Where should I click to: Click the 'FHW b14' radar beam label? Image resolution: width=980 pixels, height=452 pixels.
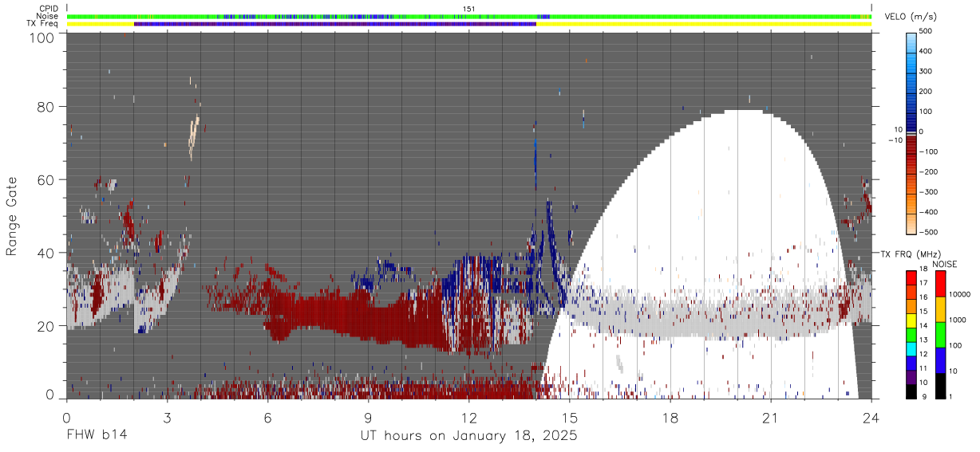coord(96,436)
